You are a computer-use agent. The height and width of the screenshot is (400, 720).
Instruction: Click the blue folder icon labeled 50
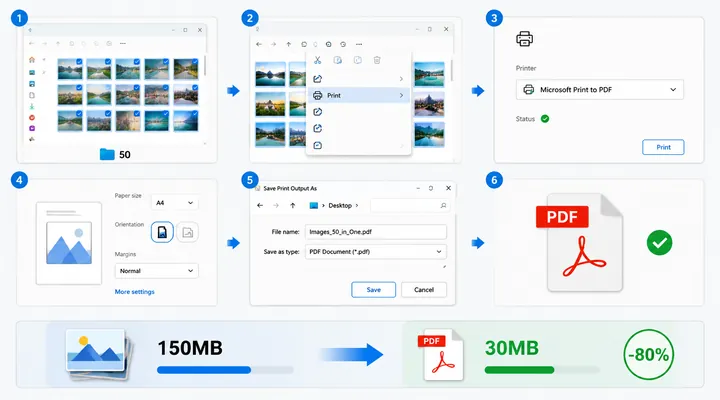pos(107,154)
